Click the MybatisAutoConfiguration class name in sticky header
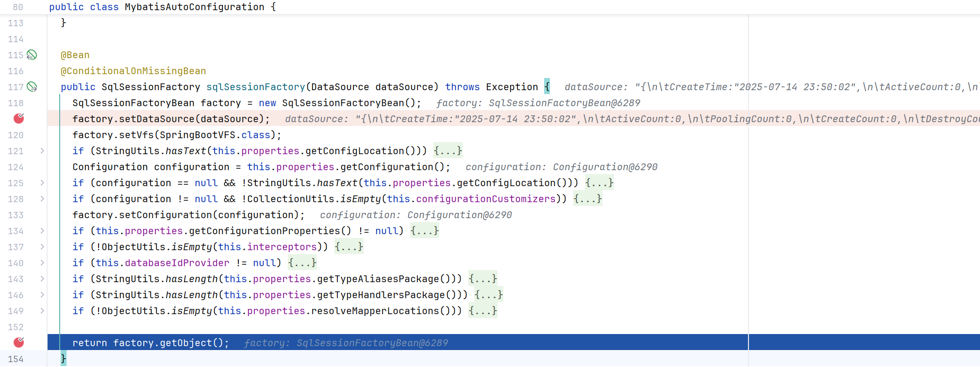Image resolution: width=980 pixels, height=367 pixels. pos(195,7)
